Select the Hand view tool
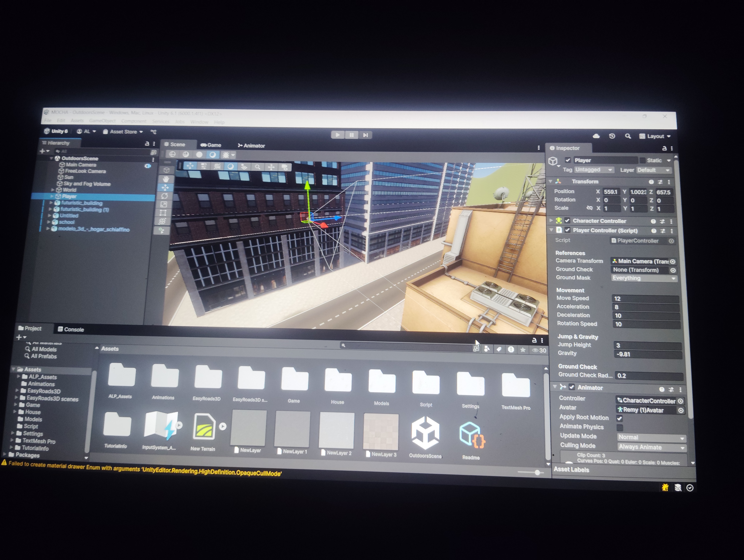 click(x=166, y=179)
